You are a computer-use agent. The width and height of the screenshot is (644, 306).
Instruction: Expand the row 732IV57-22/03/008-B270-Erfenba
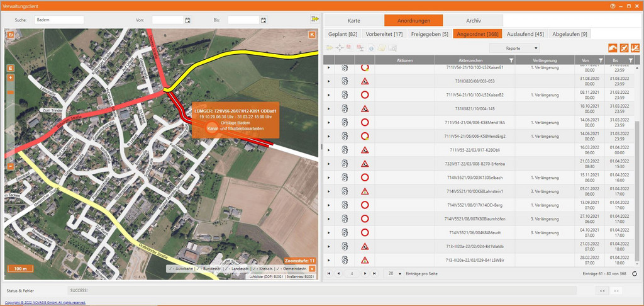328,164
